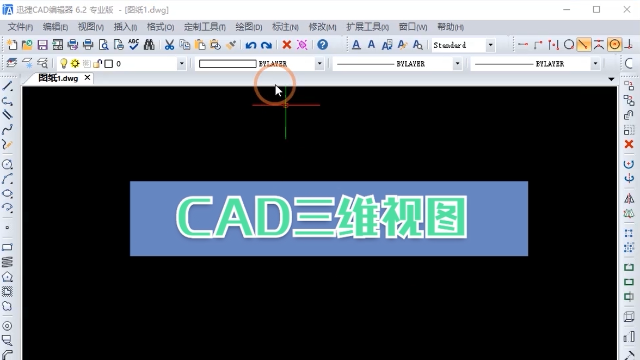
Task: Create a new drawing file icon
Action: 12,45
